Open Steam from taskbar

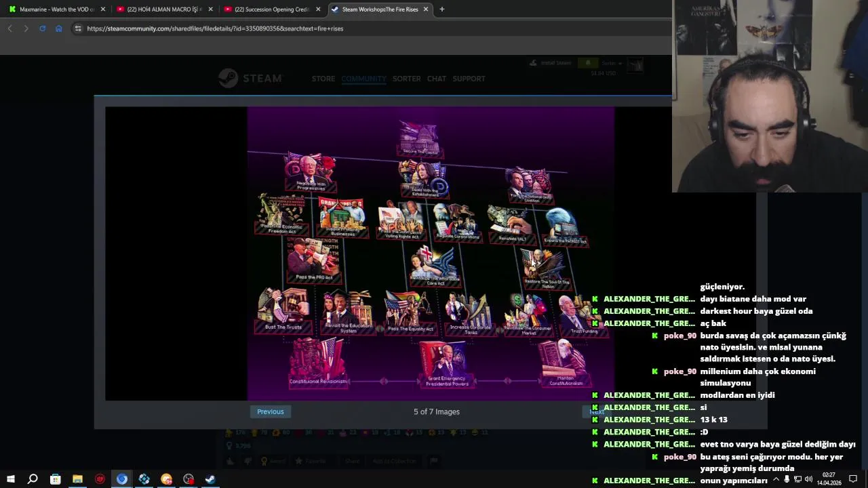click(x=210, y=479)
